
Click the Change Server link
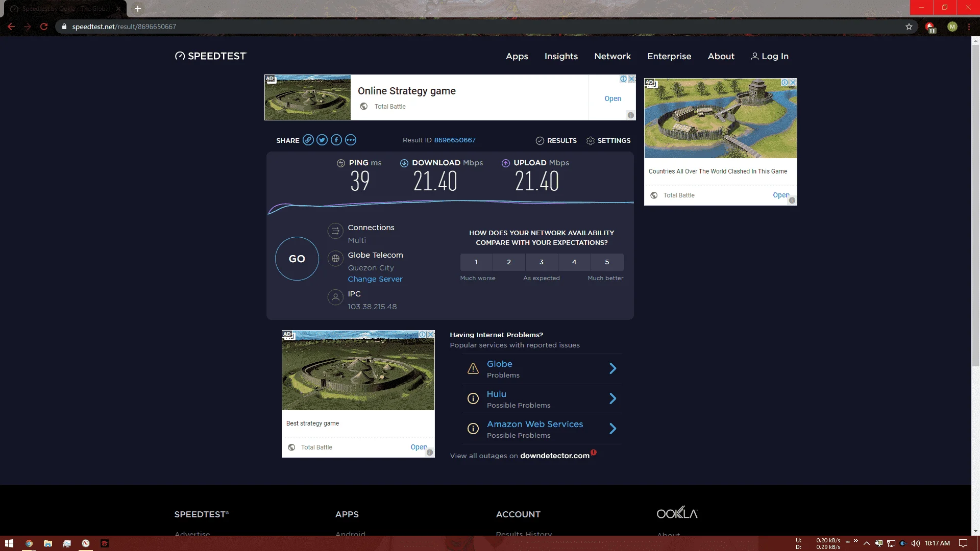click(375, 279)
